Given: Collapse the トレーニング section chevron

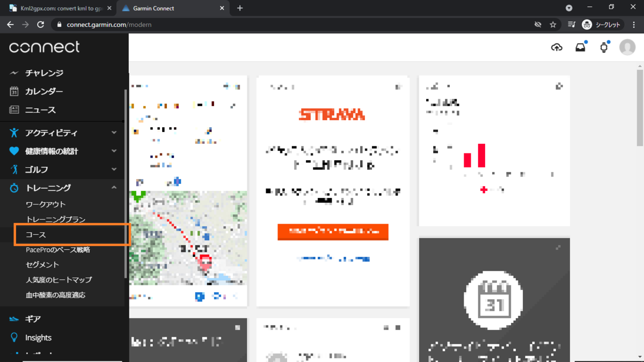Looking at the screenshot, I should [x=114, y=188].
